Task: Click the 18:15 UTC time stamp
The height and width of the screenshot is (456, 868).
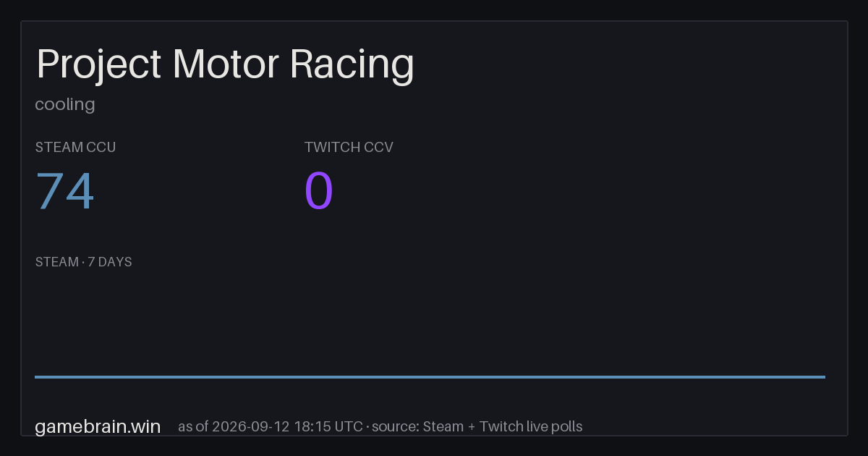Action: (x=328, y=426)
